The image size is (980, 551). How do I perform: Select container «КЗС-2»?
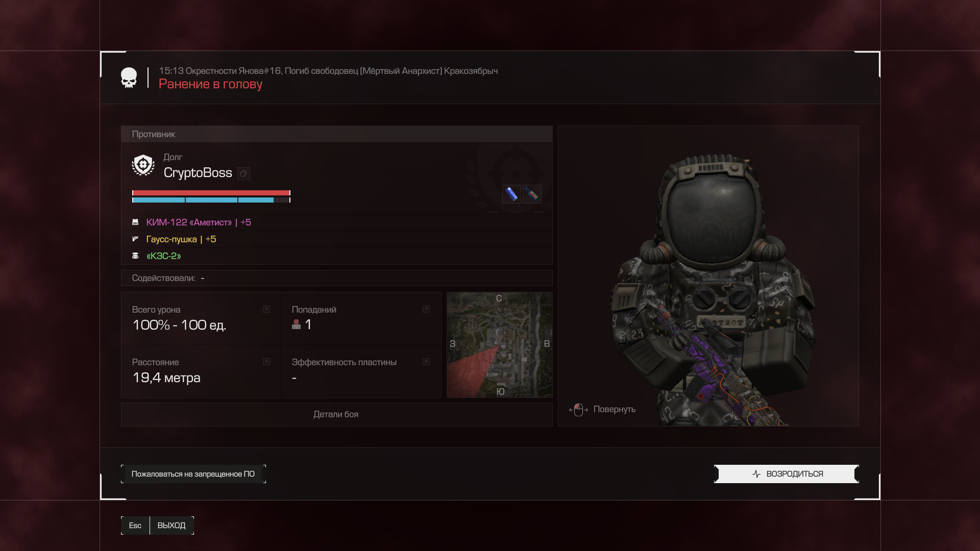click(164, 256)
